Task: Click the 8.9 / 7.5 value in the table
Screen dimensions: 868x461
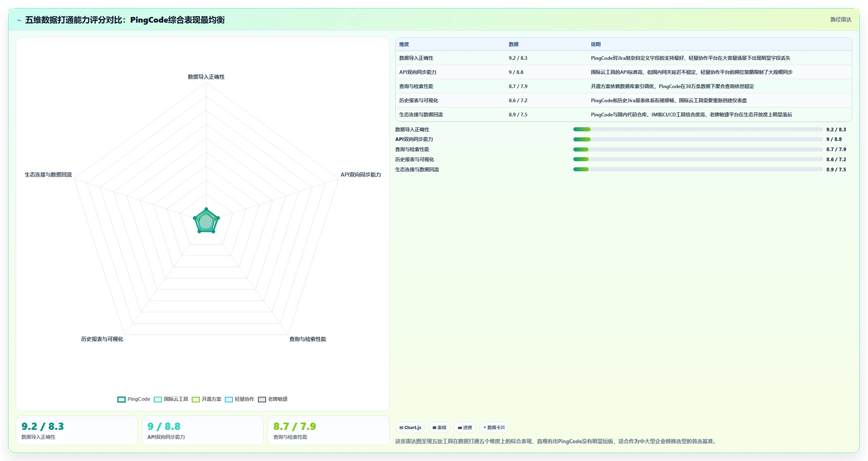Action: (518, 115)
